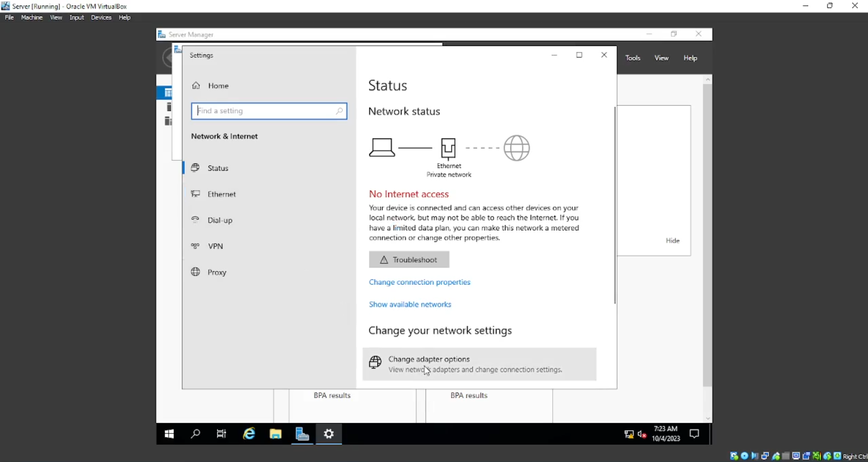This screenshot has height=462, width=868.
Task: Open the Dial-up settings page
Action: [219, 220]
